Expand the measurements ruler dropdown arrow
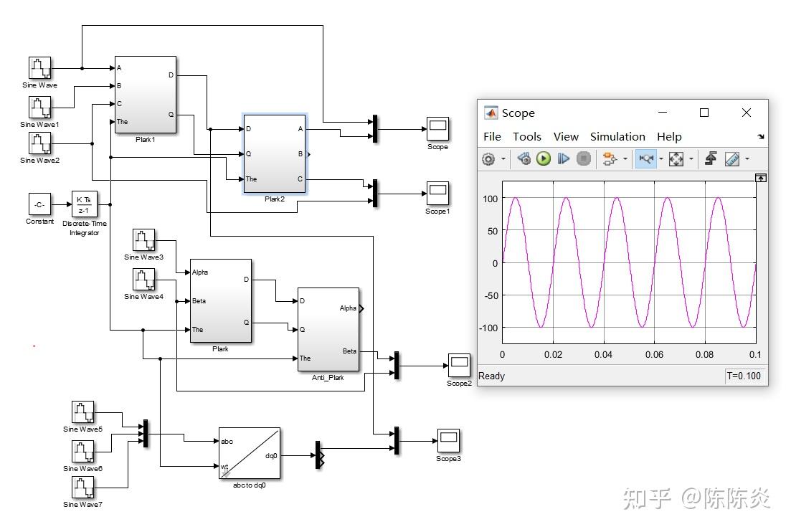This screenshot has width=791, height=532. click(747, 159)
